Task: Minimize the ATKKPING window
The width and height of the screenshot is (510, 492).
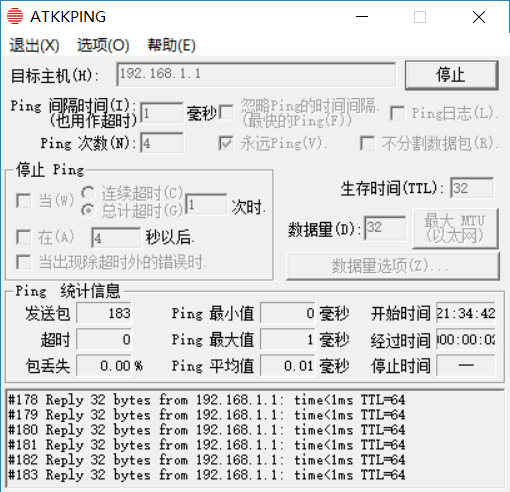Action: click(x=362, y=17)
